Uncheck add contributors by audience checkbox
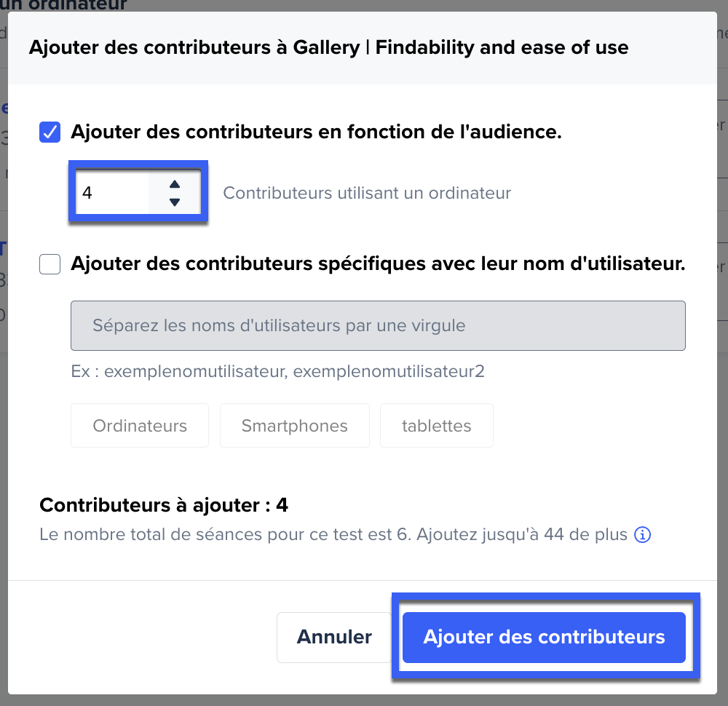 tap(50, 132)
